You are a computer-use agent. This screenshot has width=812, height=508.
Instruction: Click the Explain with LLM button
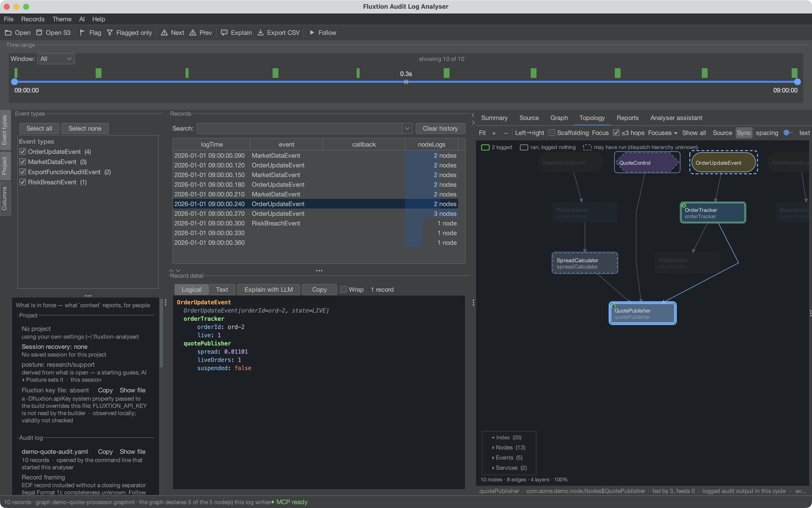(268, 289)
